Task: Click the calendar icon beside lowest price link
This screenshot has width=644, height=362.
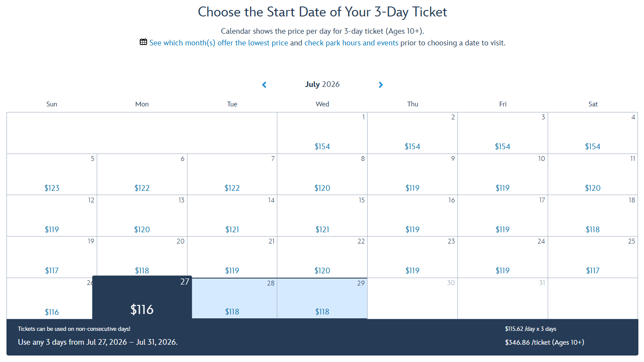Action: click(x=143, y=42)
